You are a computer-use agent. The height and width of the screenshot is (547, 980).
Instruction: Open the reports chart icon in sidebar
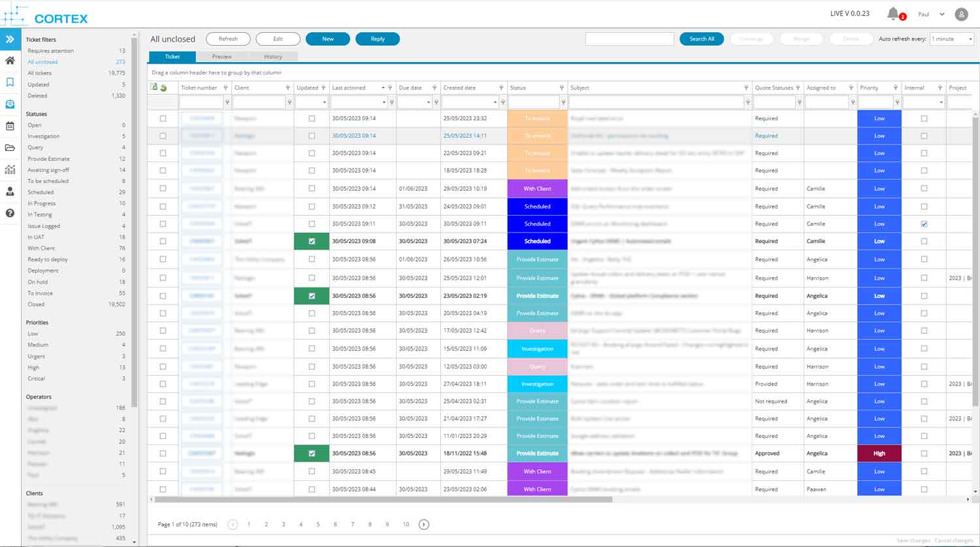10,170
